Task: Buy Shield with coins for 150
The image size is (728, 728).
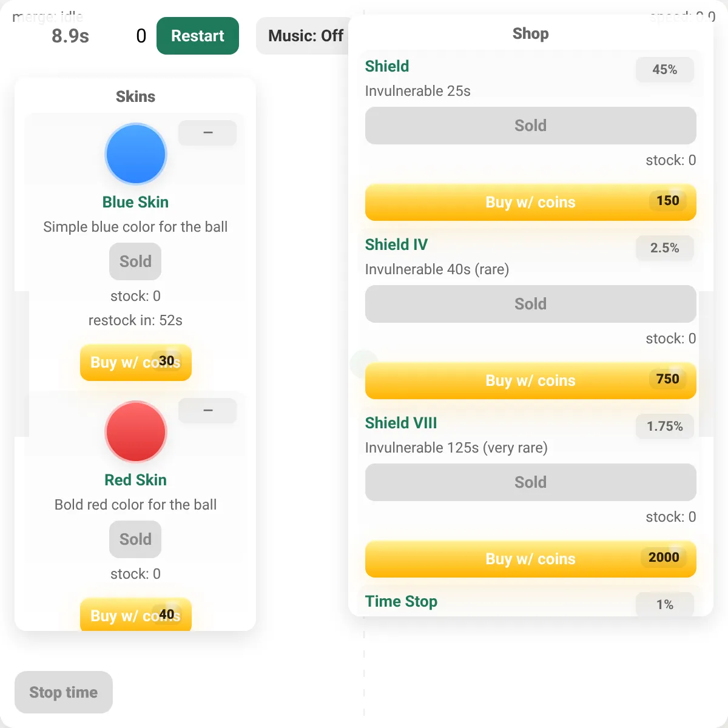Action: click(x=530, y=202)
